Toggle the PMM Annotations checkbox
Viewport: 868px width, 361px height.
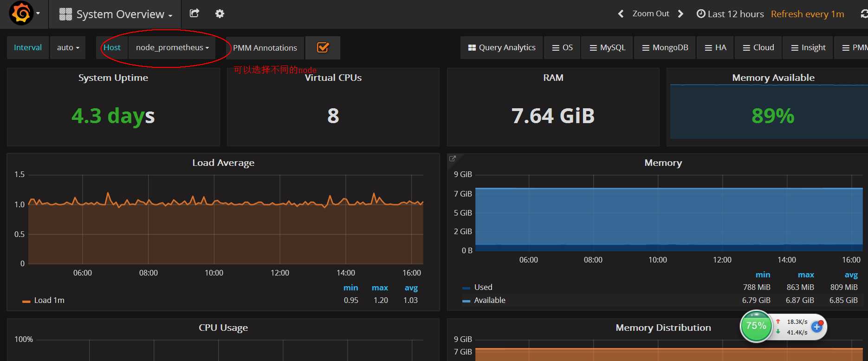pyautogui.click(x=323, y=47)
